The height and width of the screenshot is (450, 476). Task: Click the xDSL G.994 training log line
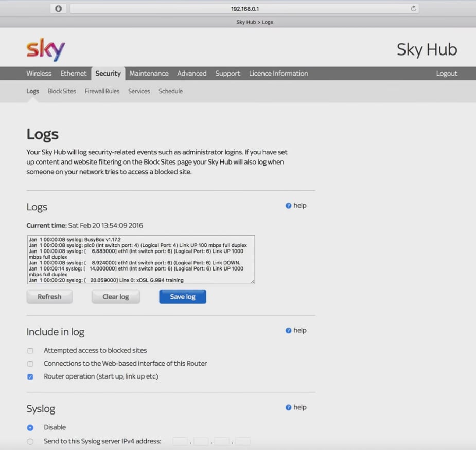click(x=106, y=280)
